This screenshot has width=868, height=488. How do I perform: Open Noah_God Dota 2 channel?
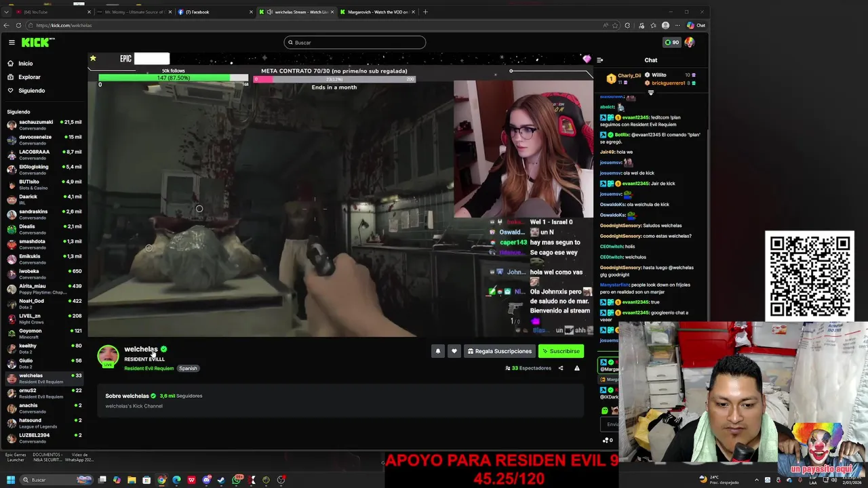pyautogui.click(x=44, y=304)
